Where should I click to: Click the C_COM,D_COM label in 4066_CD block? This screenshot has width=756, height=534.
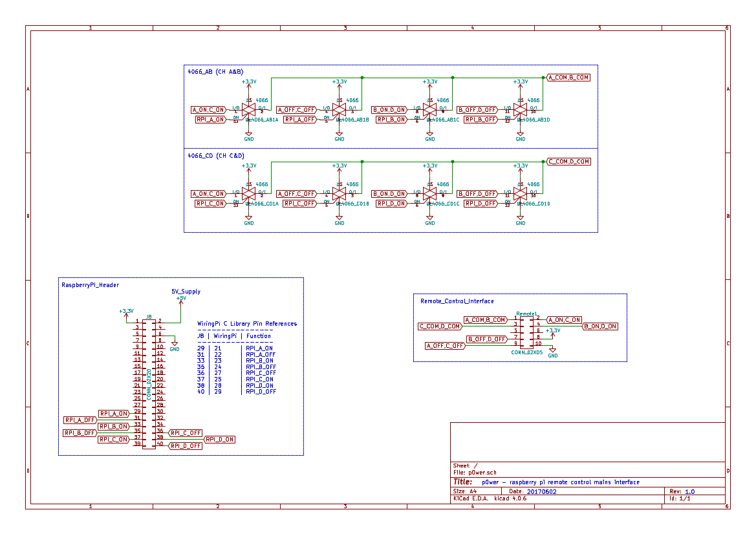(568, 162)
